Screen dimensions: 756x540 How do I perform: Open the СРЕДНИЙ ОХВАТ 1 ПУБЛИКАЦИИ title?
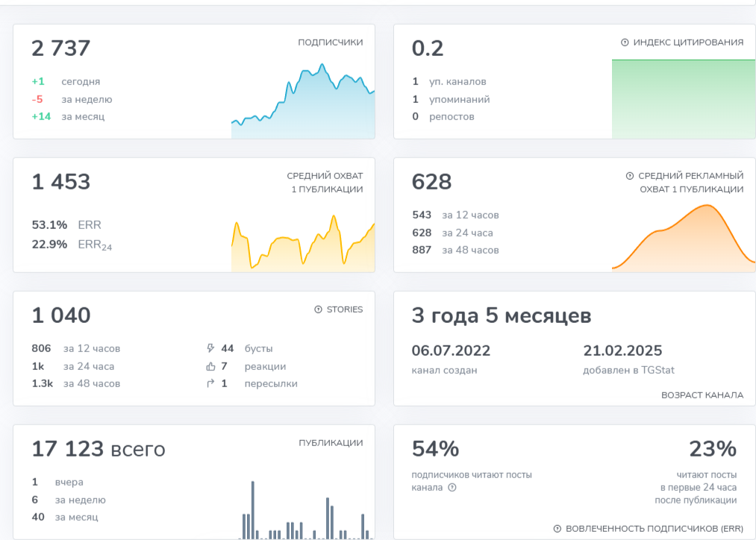click(325, 183)
